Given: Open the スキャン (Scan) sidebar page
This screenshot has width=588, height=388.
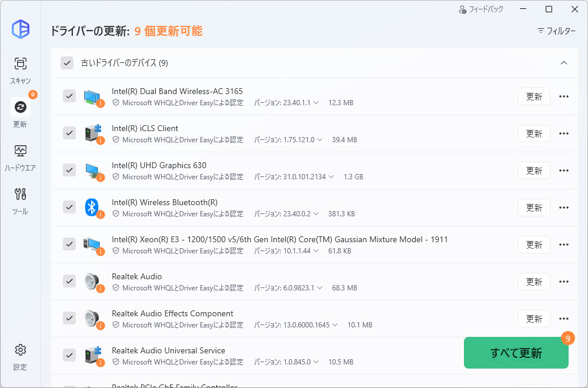Looking at the screenshot, I should point(20,70).
